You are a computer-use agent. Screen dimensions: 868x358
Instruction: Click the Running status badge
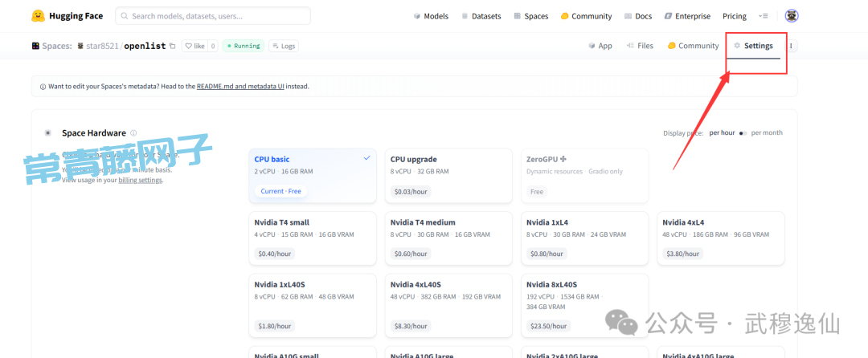coord(244,46)
